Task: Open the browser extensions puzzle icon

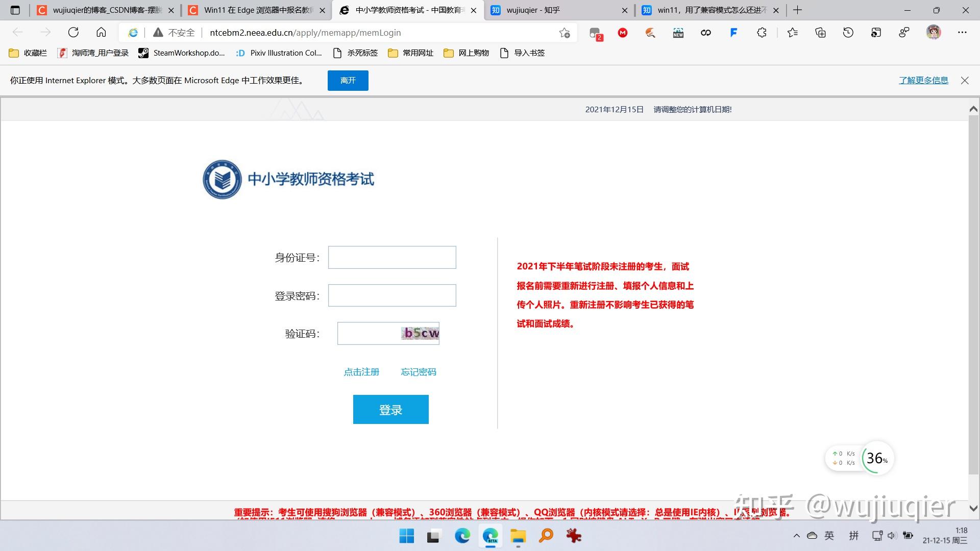Action: (x=762, y=33)
